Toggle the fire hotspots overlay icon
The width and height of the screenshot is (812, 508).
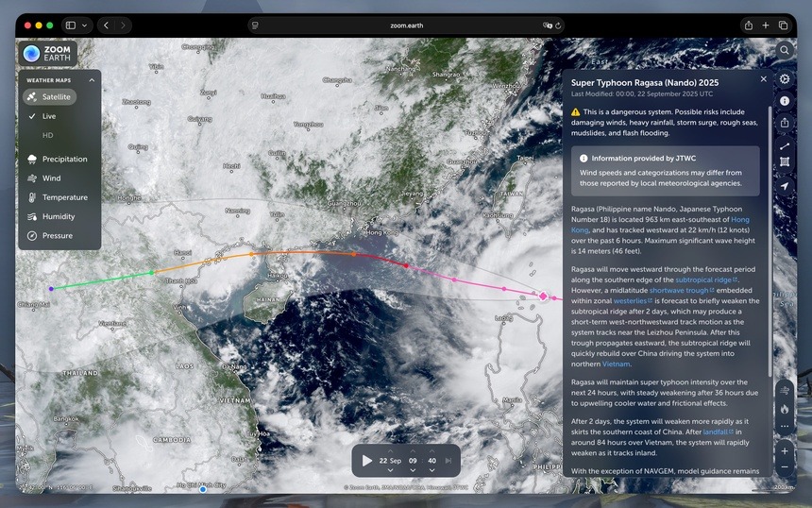tap(785, 409)
